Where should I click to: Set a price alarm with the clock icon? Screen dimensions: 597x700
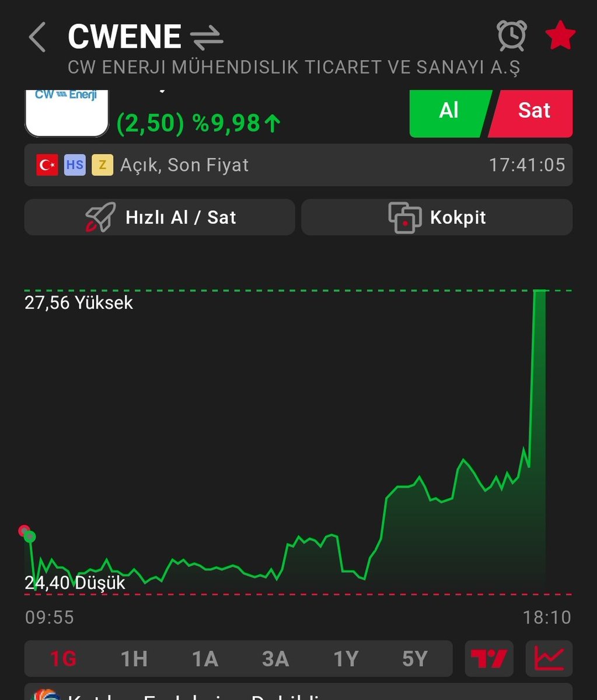click(512, 36)
